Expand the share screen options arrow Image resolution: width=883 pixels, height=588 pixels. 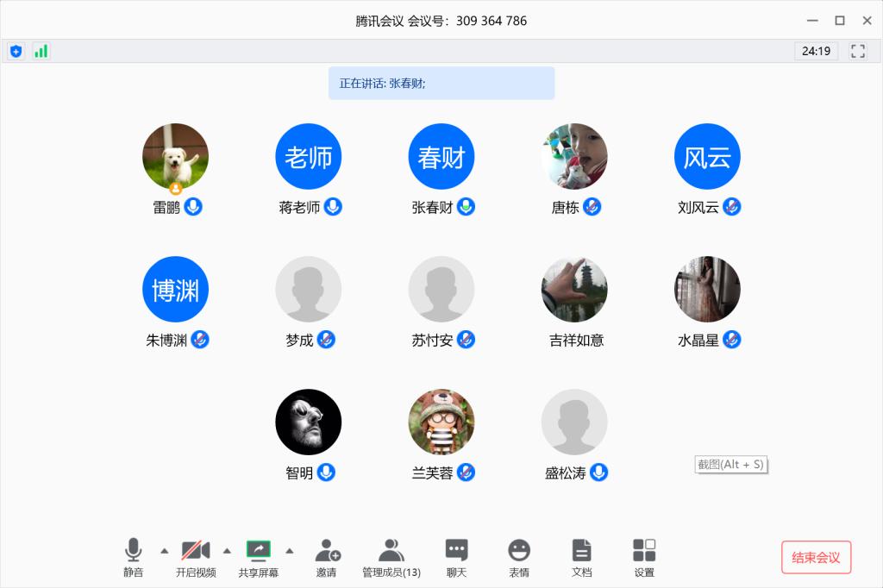[x=290, y=550]
